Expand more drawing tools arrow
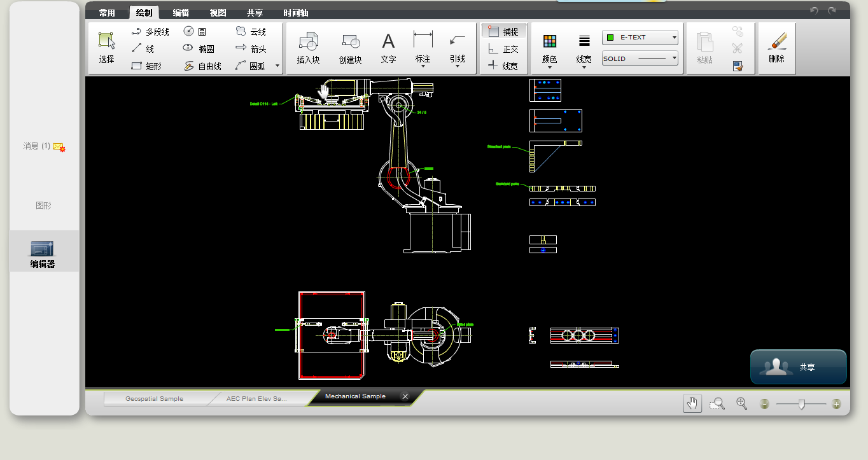The width and height of the screenshot is (868, 460). tap(277, 66)
